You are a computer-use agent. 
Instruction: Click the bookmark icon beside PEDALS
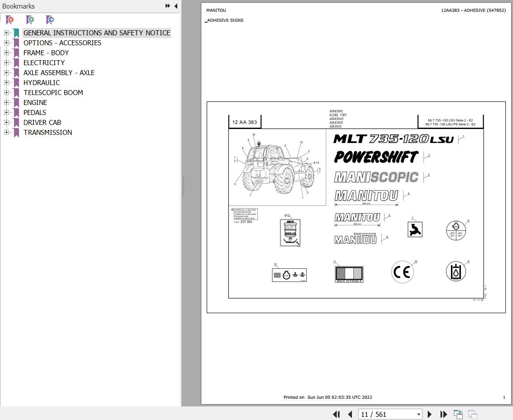pos(16,113)
